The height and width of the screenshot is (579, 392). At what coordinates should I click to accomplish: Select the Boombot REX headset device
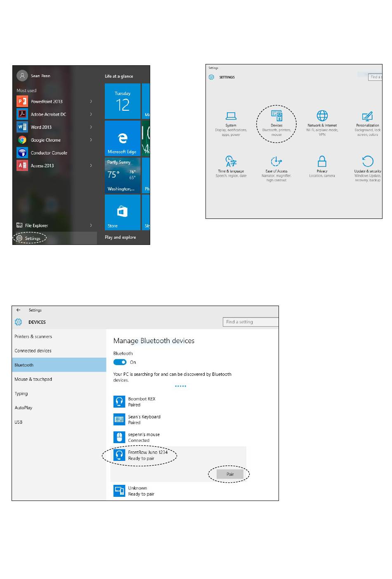click(x=119, y=401)
